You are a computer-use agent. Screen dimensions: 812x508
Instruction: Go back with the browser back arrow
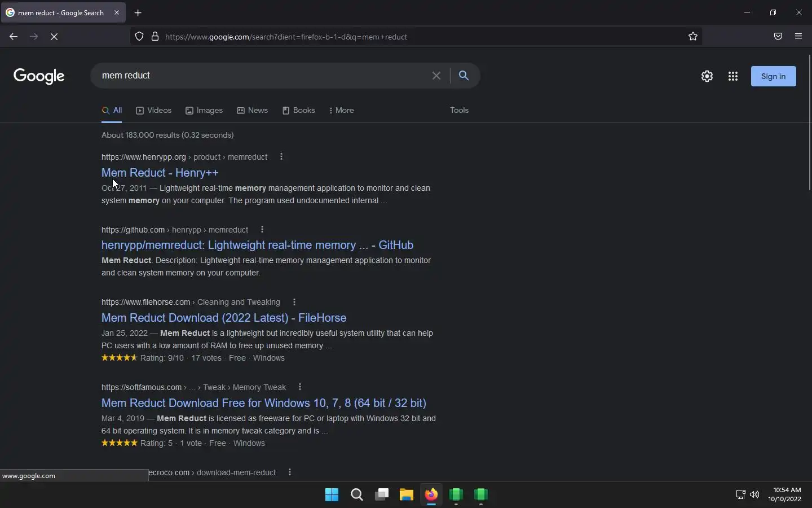pos(14,37)
